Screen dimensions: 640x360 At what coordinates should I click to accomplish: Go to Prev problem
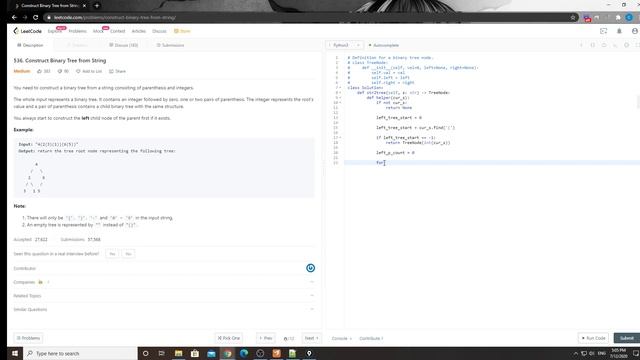click(266, 338)
